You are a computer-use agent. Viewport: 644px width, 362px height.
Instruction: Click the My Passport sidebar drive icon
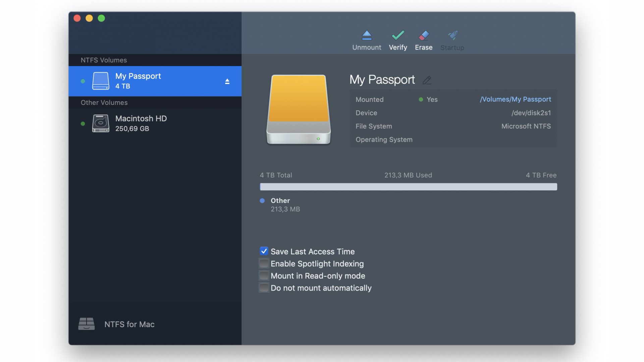click(x=101, y=81)
